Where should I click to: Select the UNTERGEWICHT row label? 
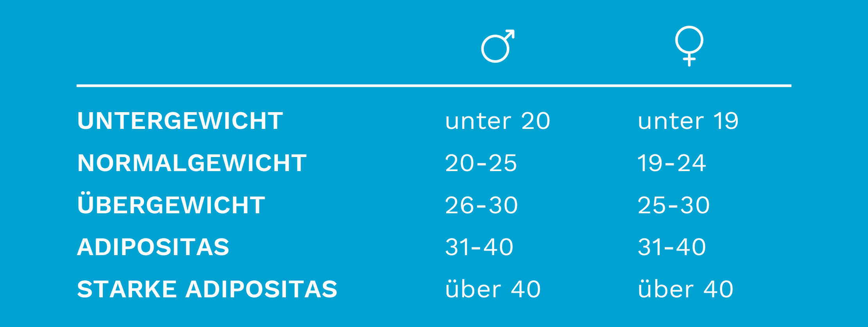(x=180, y=121)
